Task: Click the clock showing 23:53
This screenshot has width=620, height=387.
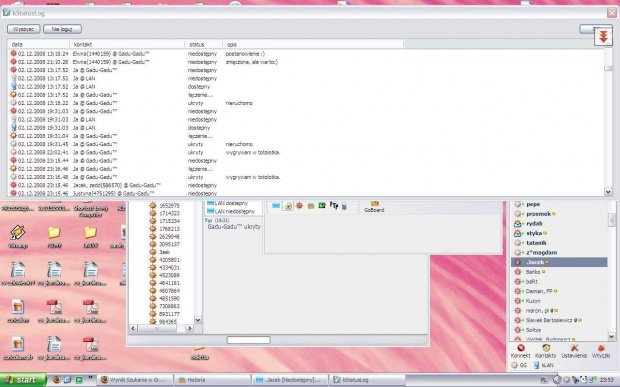Action: click(607, 380)
